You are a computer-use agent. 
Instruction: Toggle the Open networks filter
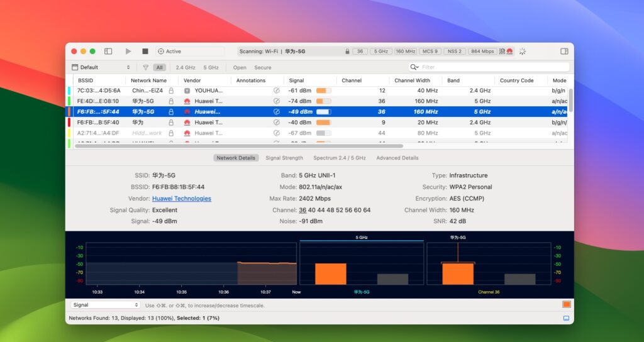point(240,67)
